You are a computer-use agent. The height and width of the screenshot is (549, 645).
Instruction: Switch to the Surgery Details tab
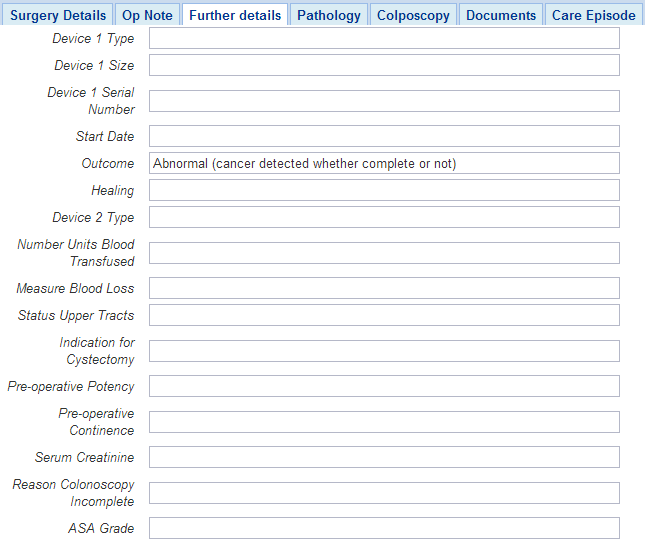(58, 15)
